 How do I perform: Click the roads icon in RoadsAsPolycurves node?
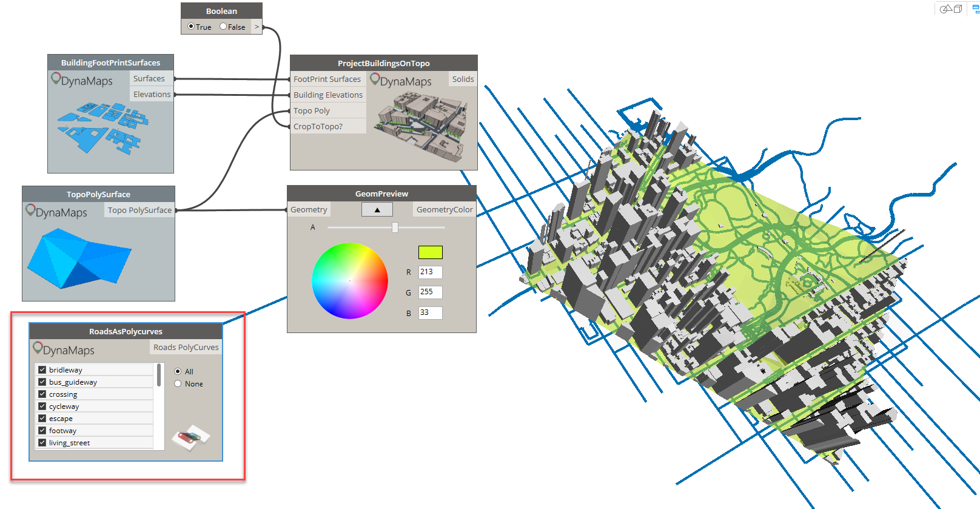pyautogui.click(x=190, y=437)
